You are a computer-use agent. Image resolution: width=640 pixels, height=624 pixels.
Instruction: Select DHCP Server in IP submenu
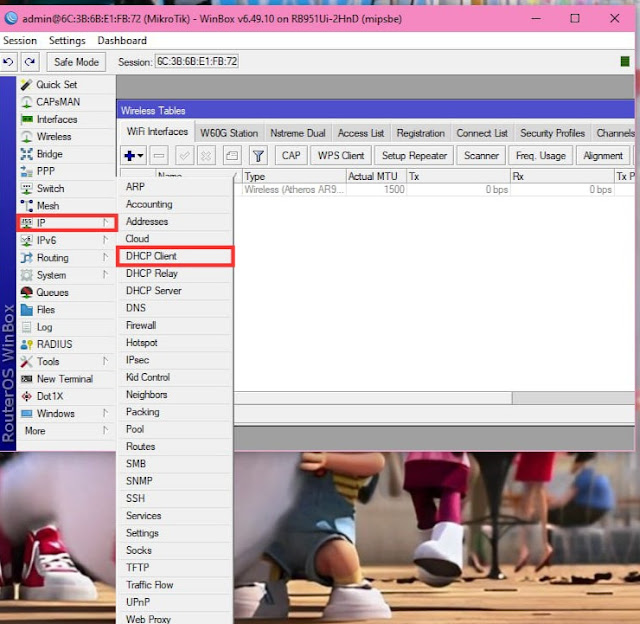click(x=175, y=291)
